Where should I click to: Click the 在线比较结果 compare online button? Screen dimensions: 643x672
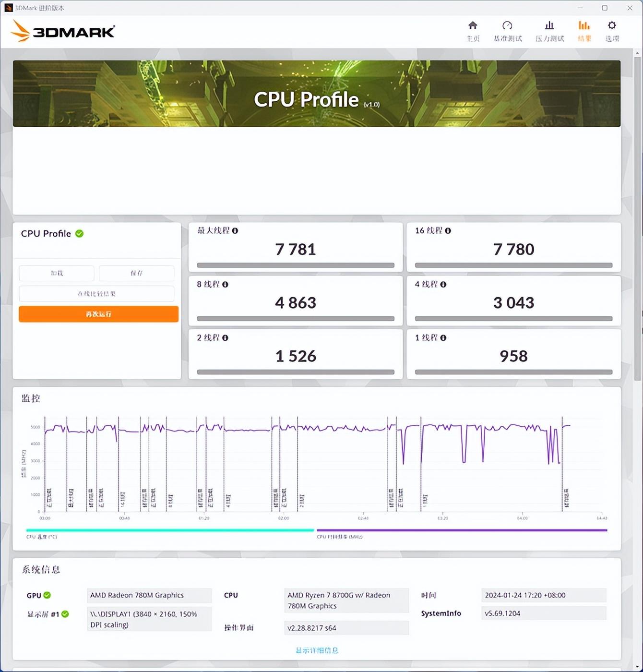pyautogui.click(x=96, y=294)
